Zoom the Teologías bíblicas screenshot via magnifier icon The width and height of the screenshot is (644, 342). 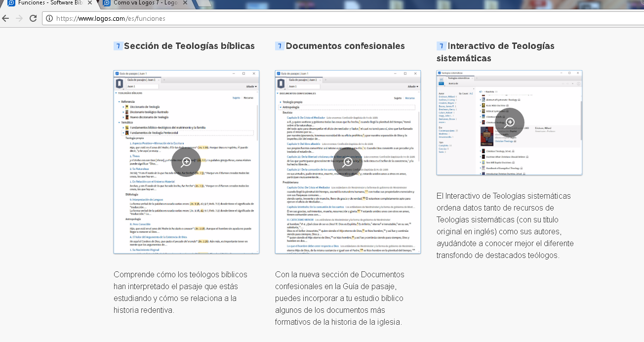click(x=186, y=162)
